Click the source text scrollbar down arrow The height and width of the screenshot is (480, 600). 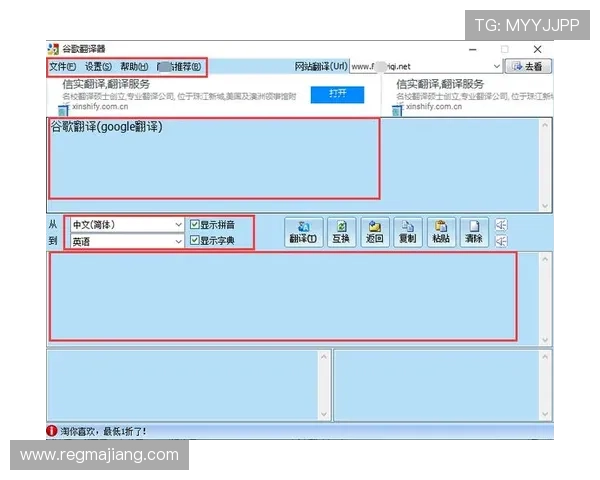pyautogui.click(x=545, y=206)
